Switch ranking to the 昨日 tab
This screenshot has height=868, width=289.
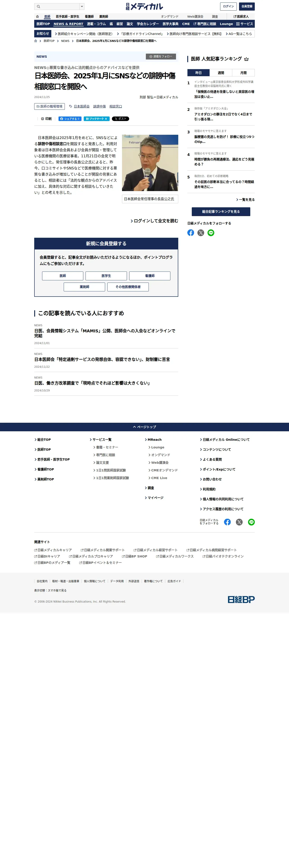click(199, 73)
